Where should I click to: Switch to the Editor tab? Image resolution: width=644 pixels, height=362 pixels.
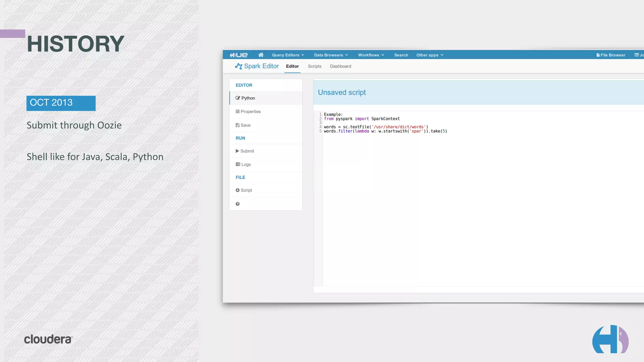click(x=292, y=66)
